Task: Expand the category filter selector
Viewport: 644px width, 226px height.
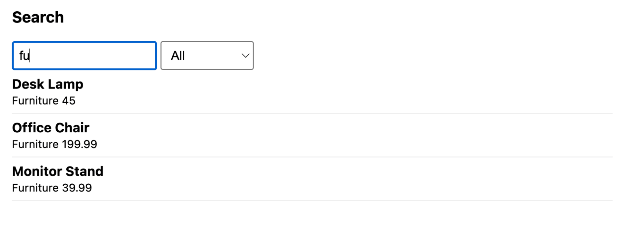Action: pos(207,56)
